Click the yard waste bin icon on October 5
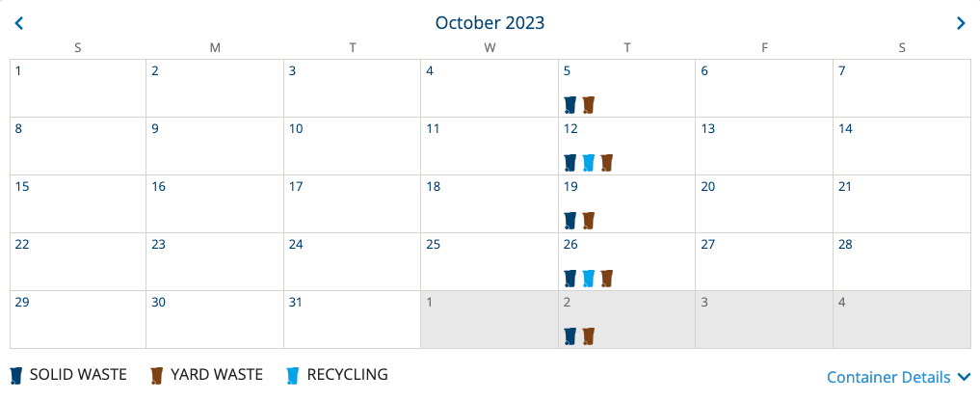 [x=588, y=104]
